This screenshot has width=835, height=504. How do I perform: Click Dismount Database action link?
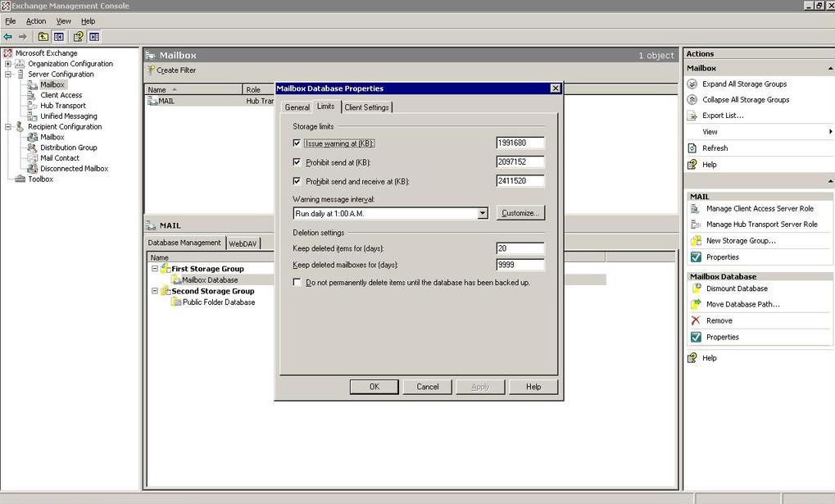[737, 288]
